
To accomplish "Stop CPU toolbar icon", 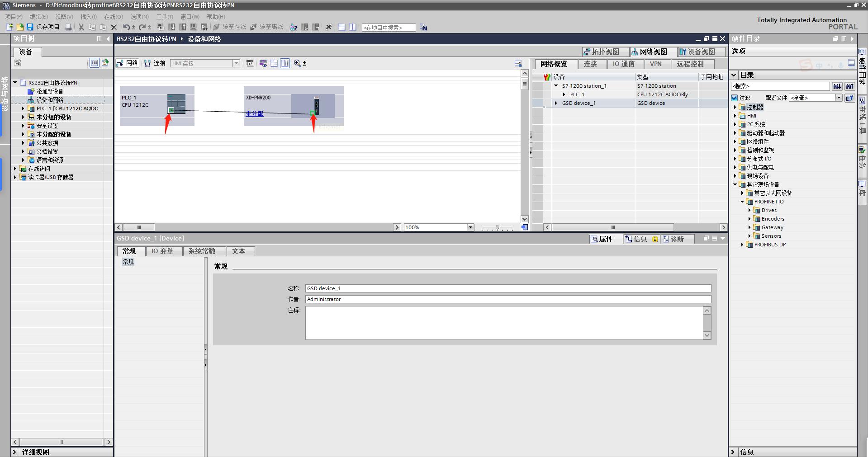I will [x=316, y=27].
